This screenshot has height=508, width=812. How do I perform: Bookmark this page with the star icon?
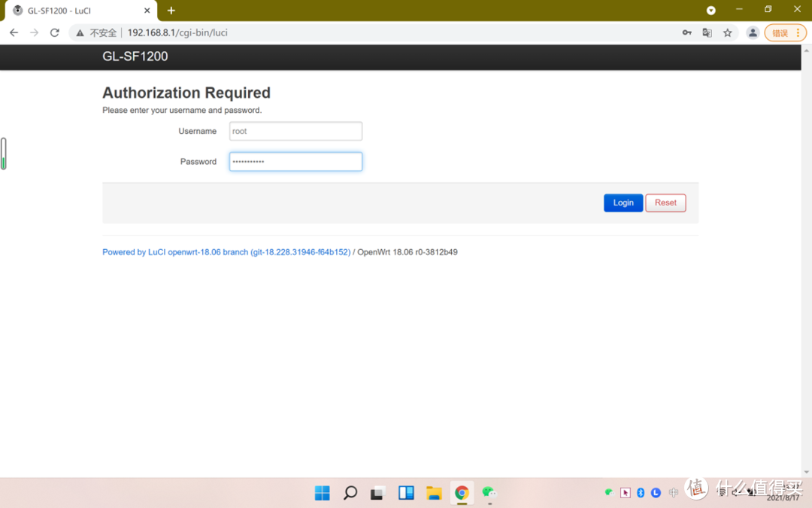click(727, 33)
